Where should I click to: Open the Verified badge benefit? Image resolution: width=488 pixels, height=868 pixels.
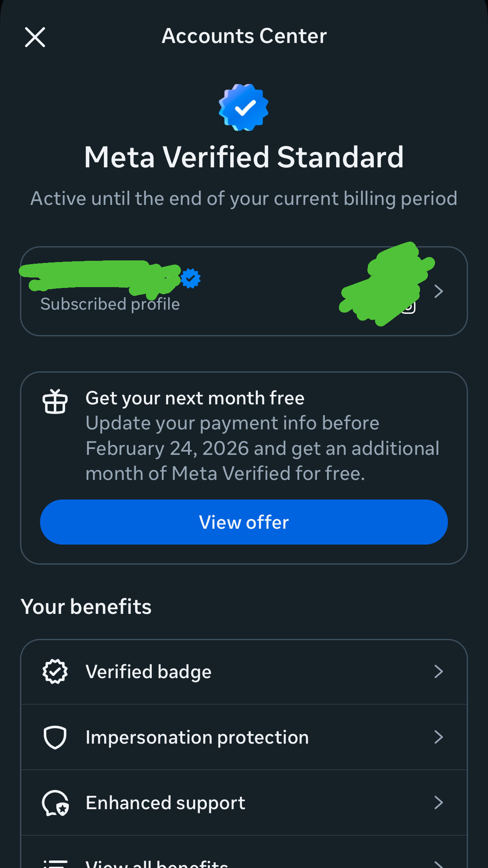point(148,672)
